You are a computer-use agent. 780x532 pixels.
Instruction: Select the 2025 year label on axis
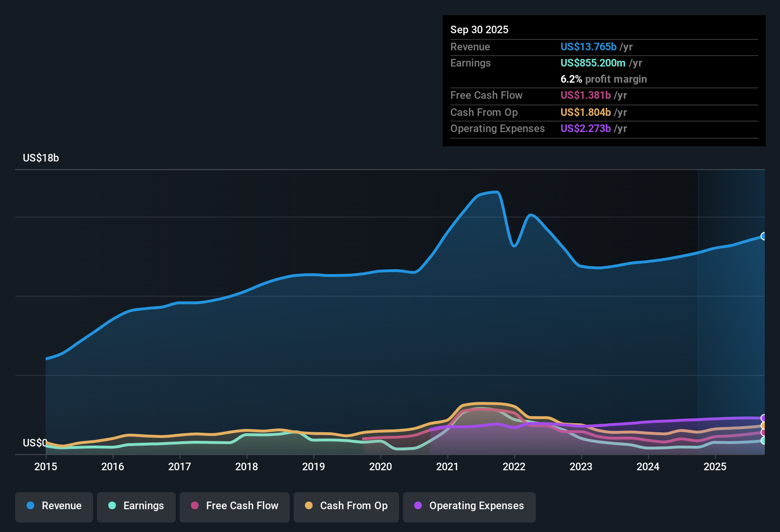click(715, 467)
